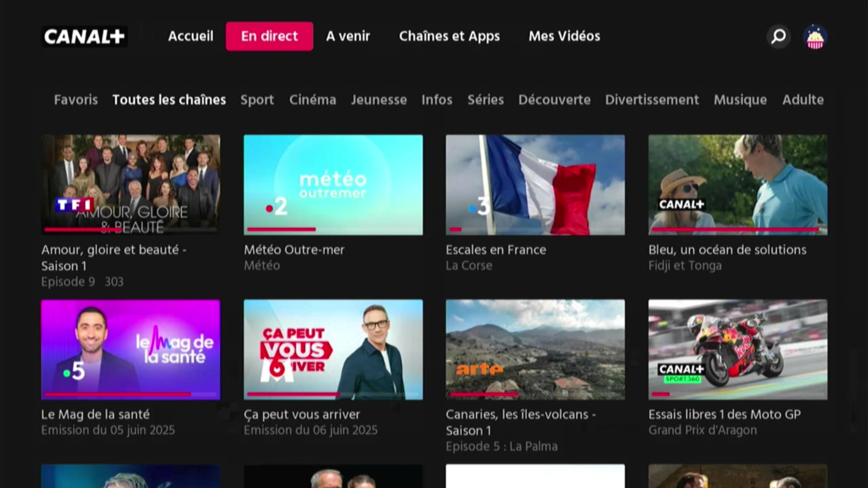This screenshot has width=868, height=488.
Task: Select Toutes les chaînes filter
Action: pyautogui.click(x=169, y=99)
